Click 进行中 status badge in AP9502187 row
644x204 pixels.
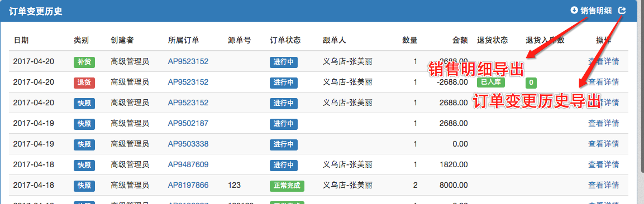(283, 124)
